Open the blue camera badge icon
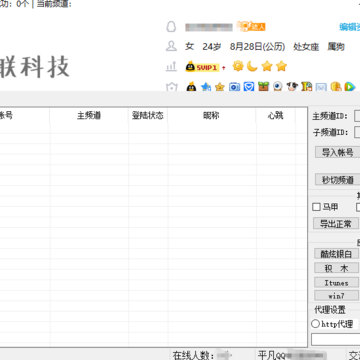The height and width of the screenshot is (360, 360). [x=234, y=87]
